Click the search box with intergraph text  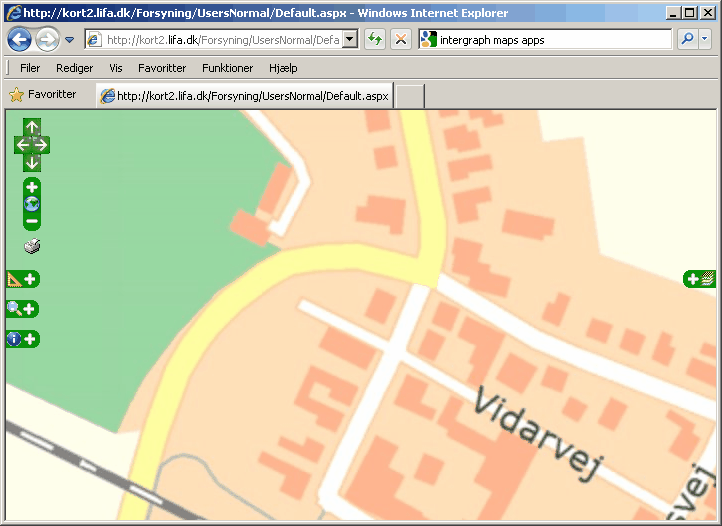click(553, 39)
